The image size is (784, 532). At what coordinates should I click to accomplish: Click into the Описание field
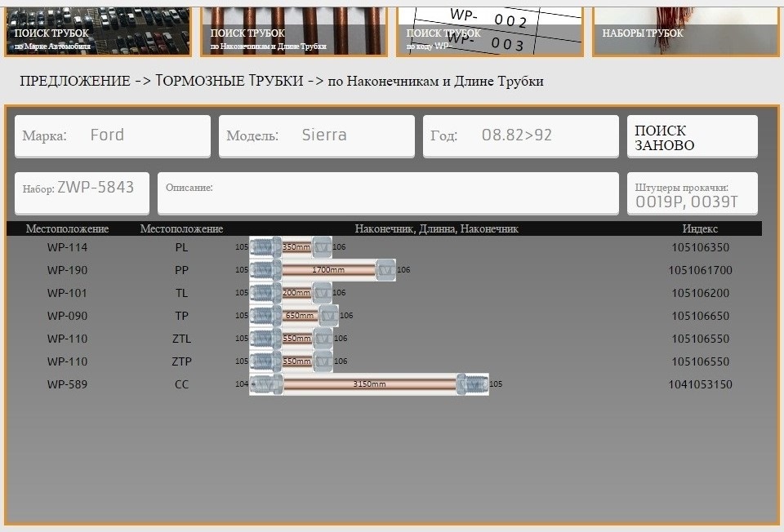tap(388, 193)
